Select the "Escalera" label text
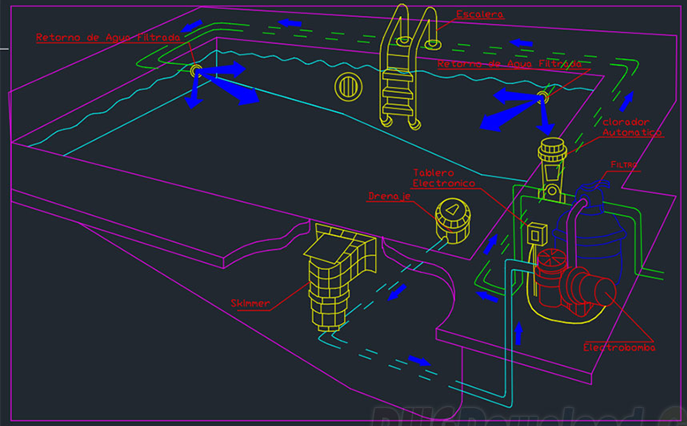The height and width of the screenshot is (426, 687). [480, 14]
